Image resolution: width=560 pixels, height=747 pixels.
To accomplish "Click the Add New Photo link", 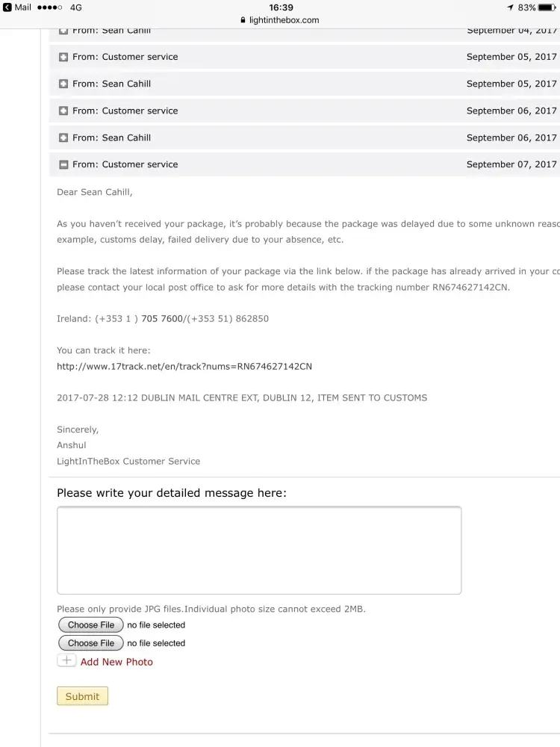I will [116, 662].
